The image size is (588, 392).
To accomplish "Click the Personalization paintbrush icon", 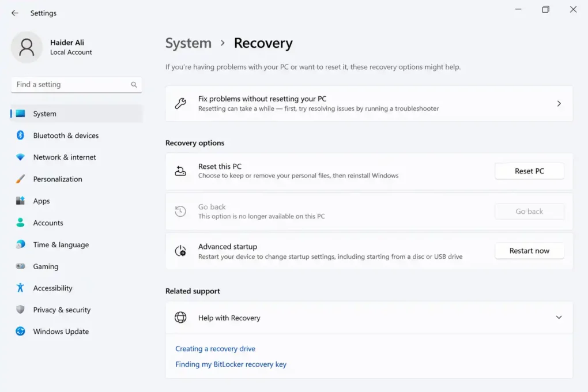I will (x=21, y=179).
